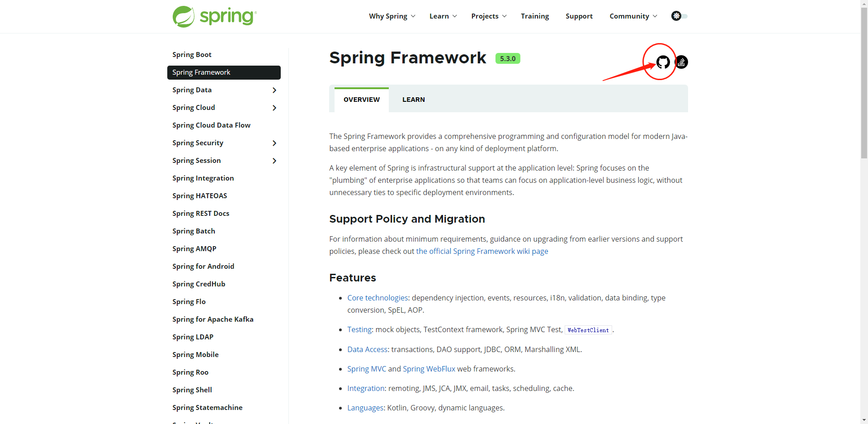Follow the Languages link
The width and height of the screenshot is (868, 424).
click(x=365, y=408)
